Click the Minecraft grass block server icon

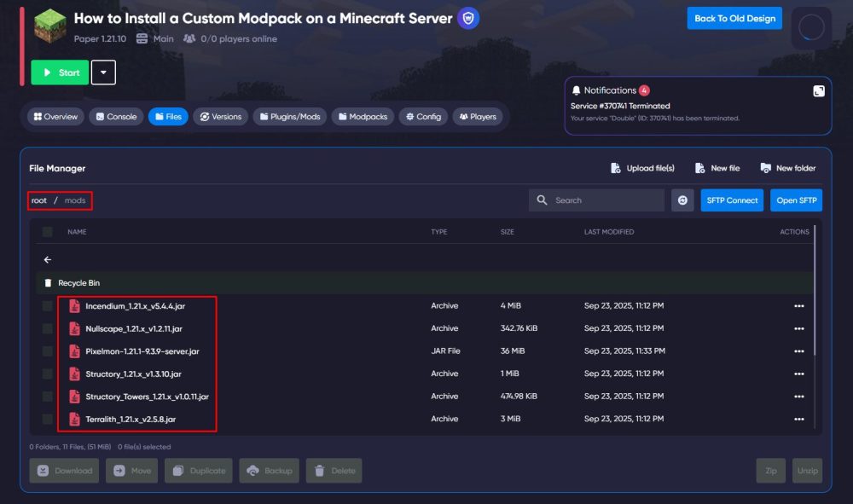[49, 25]
